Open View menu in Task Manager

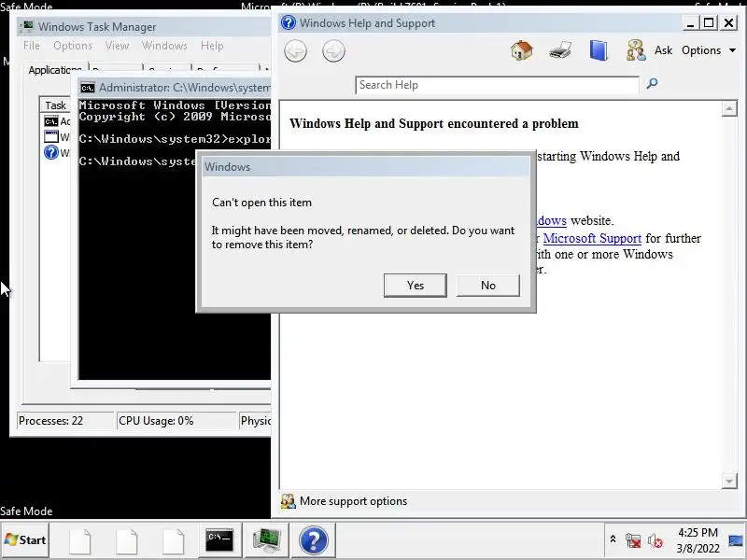click(x=118, y=46)
